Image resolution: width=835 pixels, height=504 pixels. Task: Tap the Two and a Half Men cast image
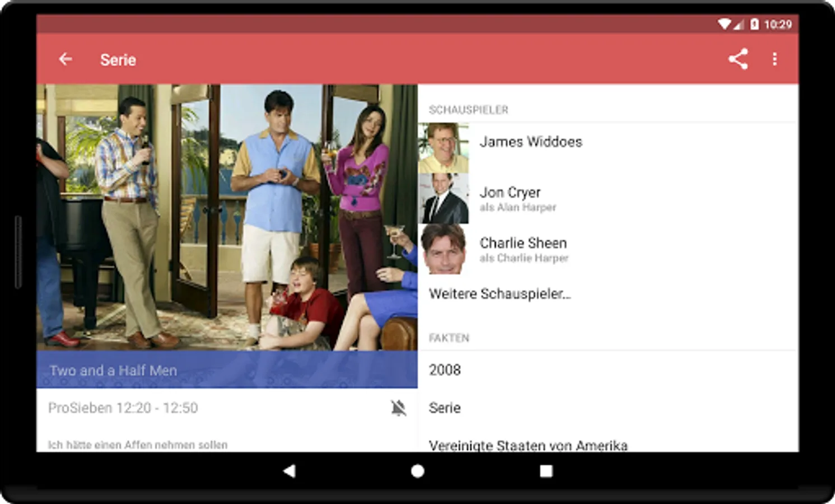click(227, 217)
